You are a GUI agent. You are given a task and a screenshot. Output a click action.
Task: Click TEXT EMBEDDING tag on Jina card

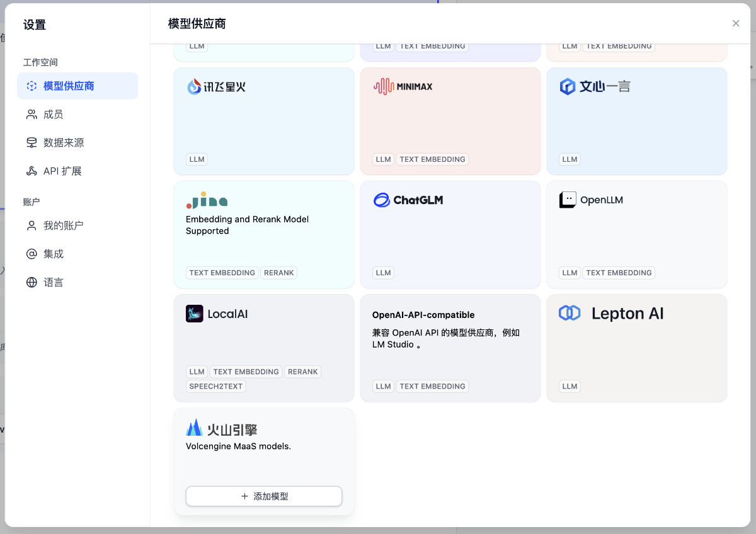(x=222, y=273)
